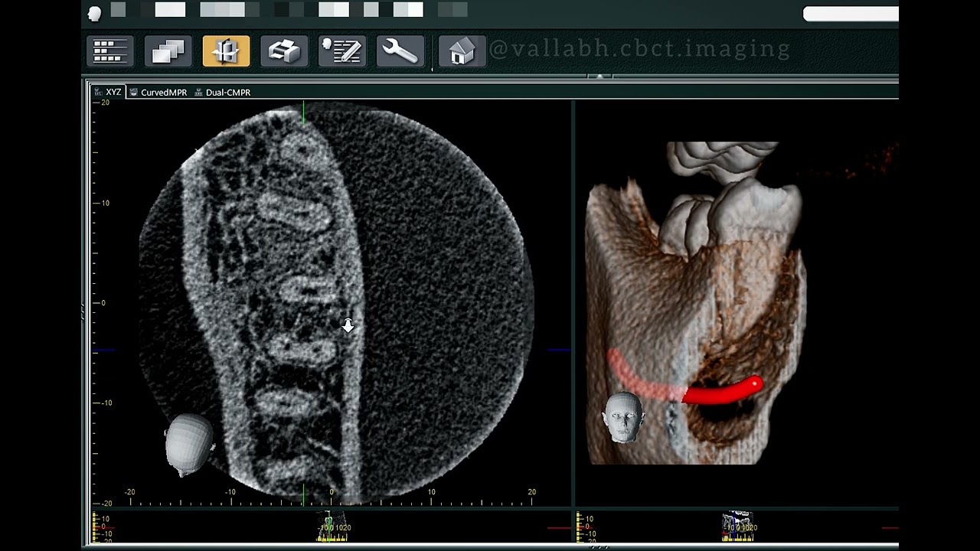
Task: Click the green vertical slice line marker at top
Action: (303, 112)
